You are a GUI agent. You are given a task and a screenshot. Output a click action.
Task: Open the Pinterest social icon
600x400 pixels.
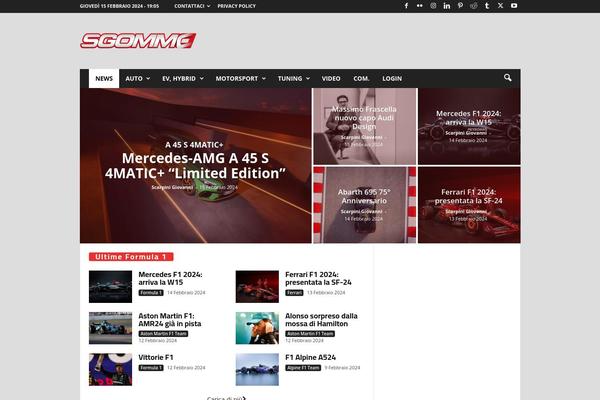pyautogui.click(x=460, y=6)
